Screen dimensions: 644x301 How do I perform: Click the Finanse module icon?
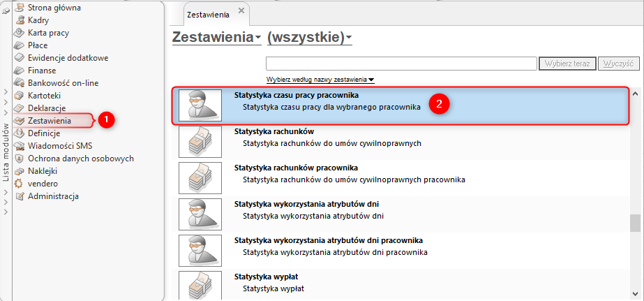(x=20, y=71)
